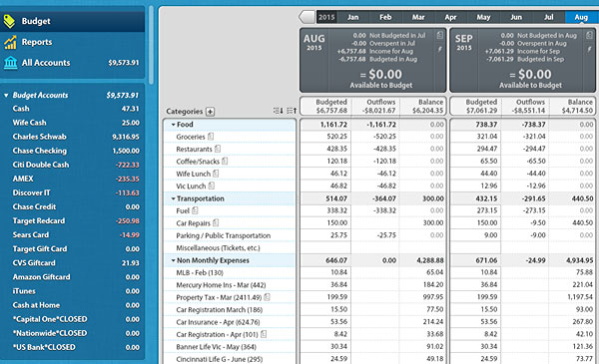This screenshot has width=599, height=364.
Task: Open the Budget view in sidebar
Action: [x=73, y=21]
